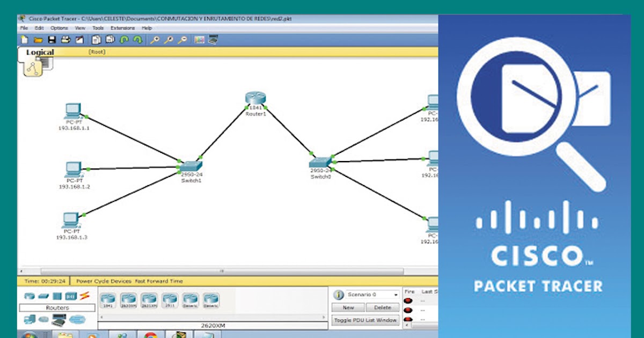Click the Undo arrow on the toolbar
This screenshot has height=338, width=644.
pos(125,39)
